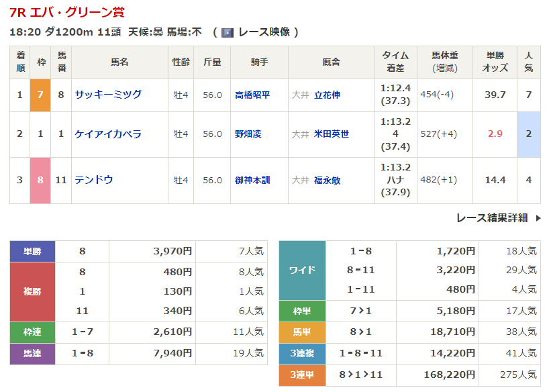Click odds value 14.4

tap(495, 180)
